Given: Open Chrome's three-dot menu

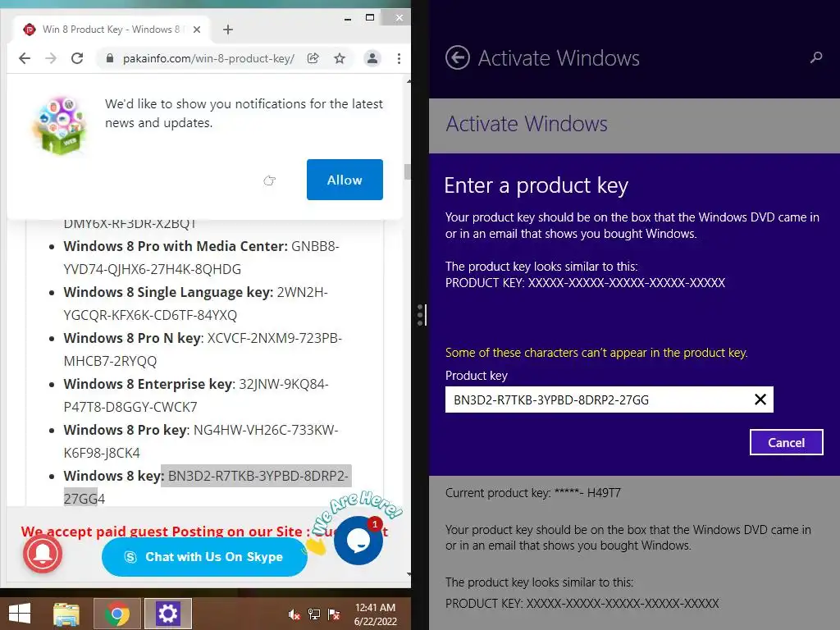Looking at the screenshot, I should click(x=399, y=58).
